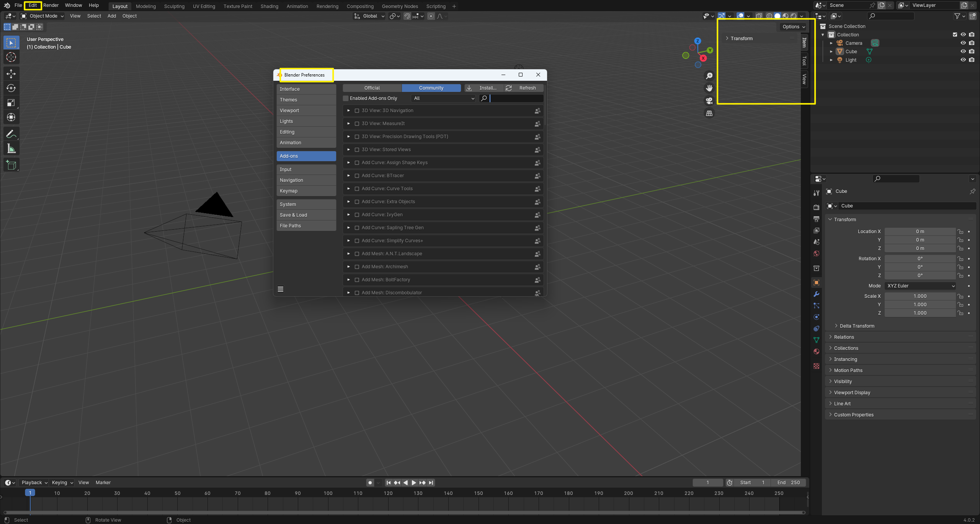980x524 pixels.
Task: Open the World properties icon
Action: [816, 253]
